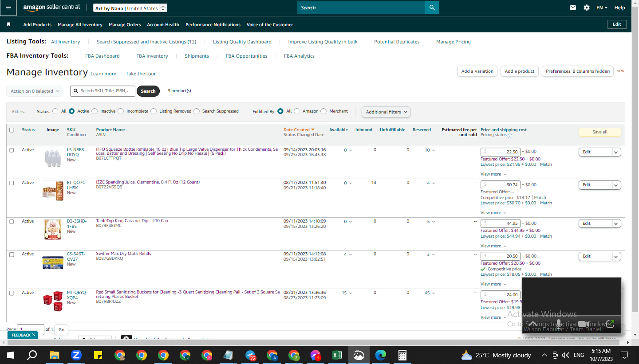Open Windows taskbar search
Image resolution: width=639 pixels, height=364 pixels.
coord(32,355)
